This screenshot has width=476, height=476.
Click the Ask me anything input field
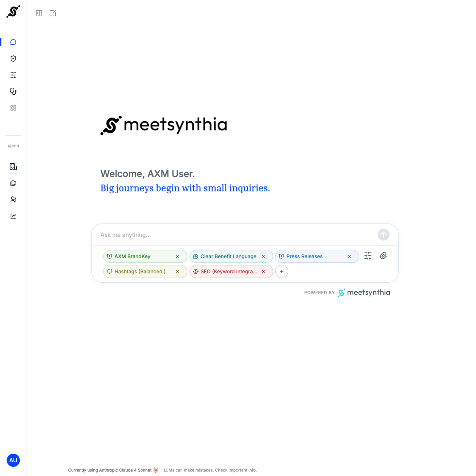[208, 235]
